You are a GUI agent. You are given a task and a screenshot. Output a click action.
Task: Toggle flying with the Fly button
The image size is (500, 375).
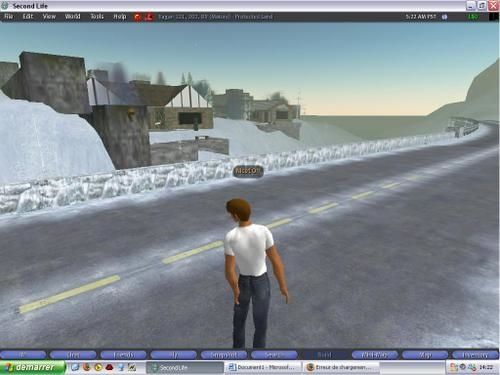pyautogui.click(x=174, y=355)
